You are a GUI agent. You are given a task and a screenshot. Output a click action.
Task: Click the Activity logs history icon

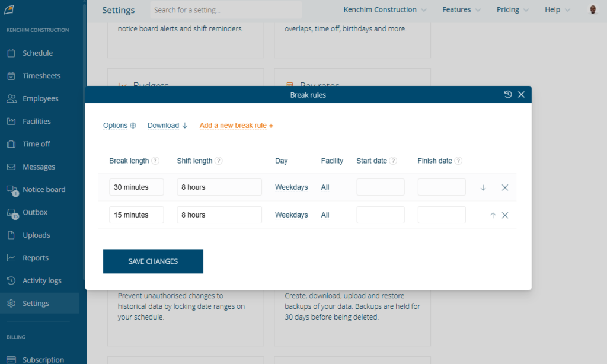coord(11,280)
